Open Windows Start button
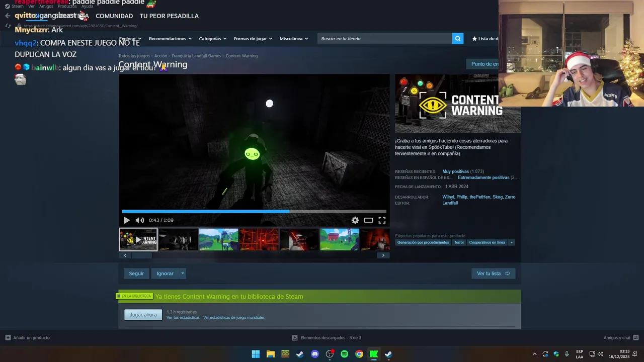This screenshot has width=644, height=362. click(x=256, y=354)
